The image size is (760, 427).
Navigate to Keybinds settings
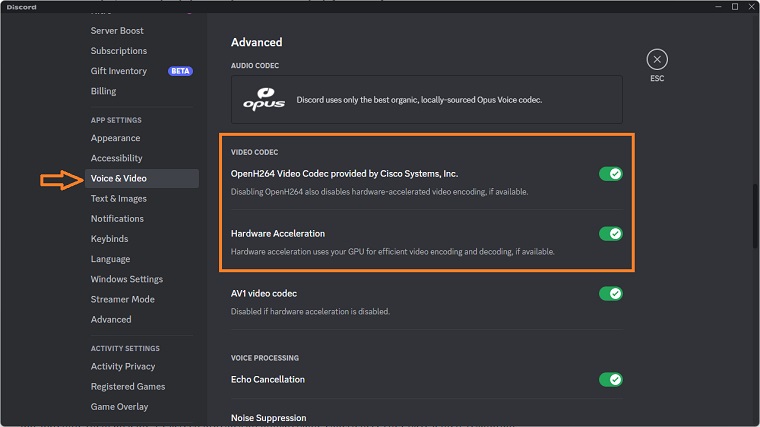coord(111,239)
